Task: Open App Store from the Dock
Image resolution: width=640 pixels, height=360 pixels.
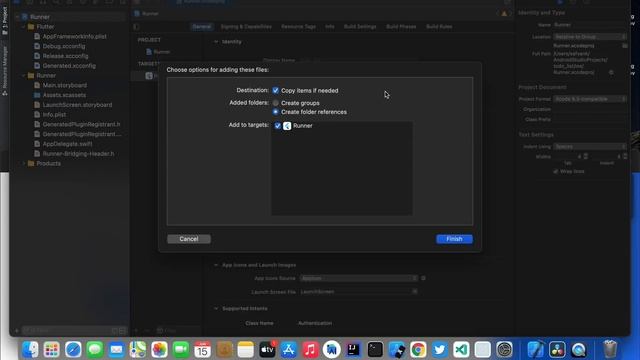Action: 289,350
